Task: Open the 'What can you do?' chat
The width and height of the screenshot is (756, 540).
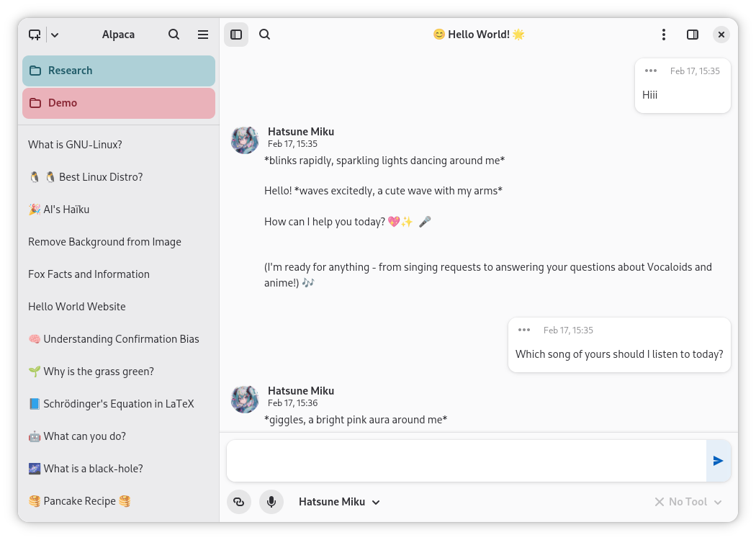Action: tap(119, 436)
